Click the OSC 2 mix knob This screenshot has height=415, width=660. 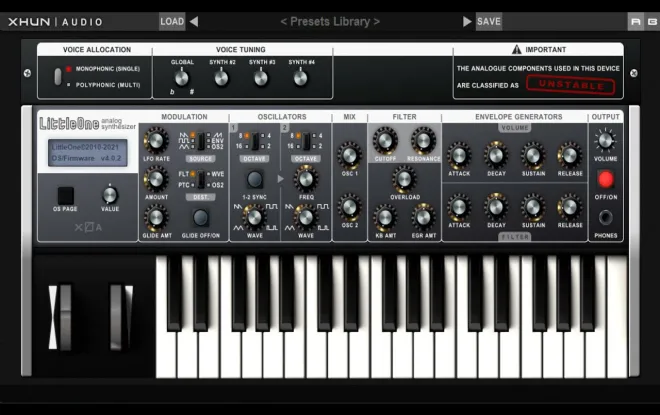tap(350, 208)
